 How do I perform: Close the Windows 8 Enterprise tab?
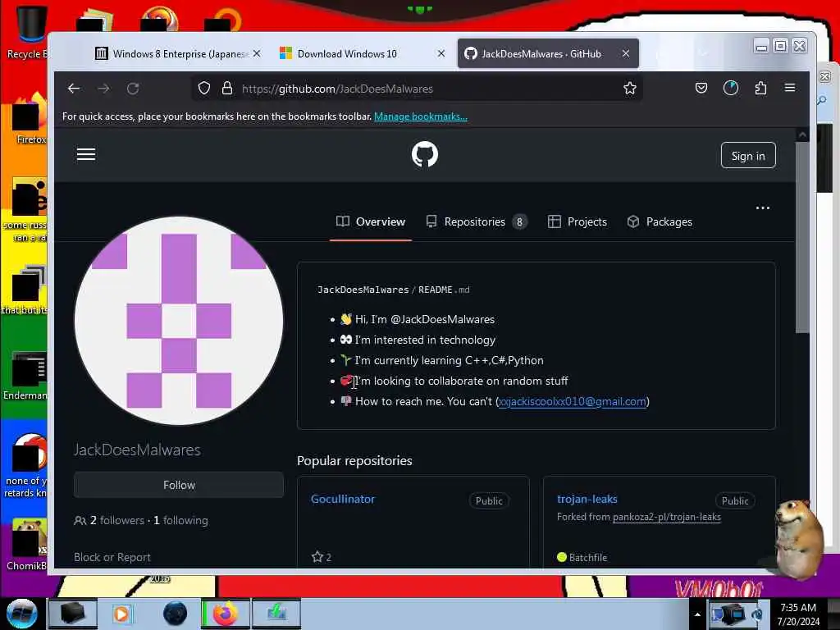coord(257,53)
